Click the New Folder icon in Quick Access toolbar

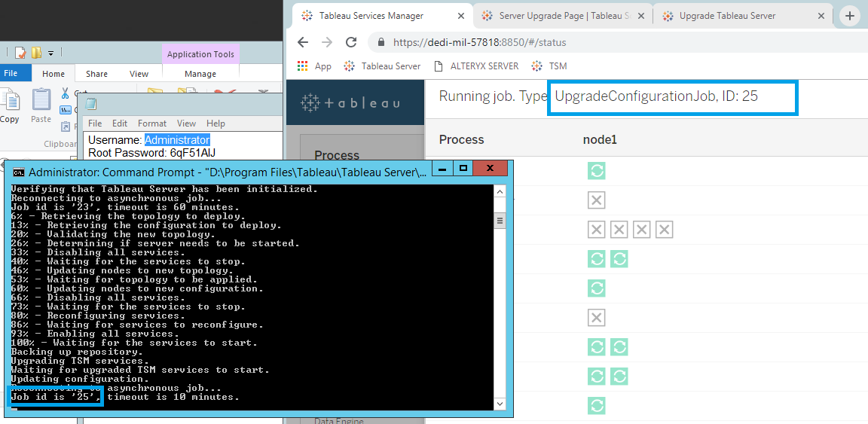(36, 53)
